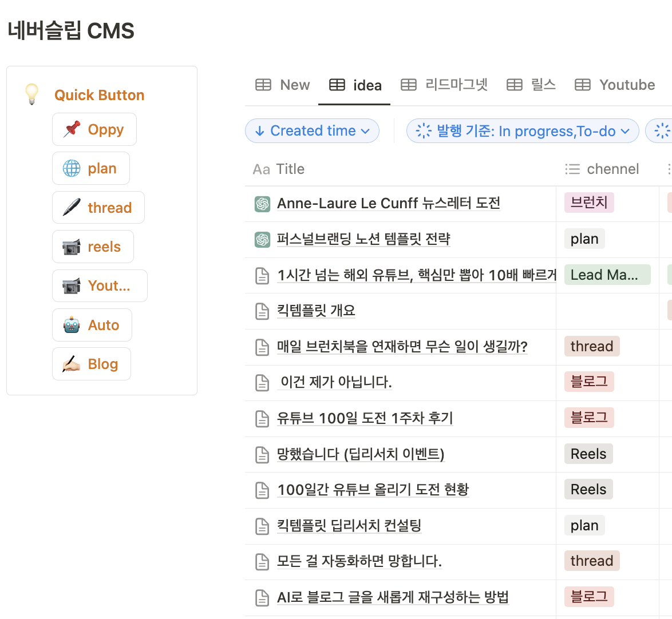Click the fountain pen icon on the thread button
The image size is (672, 619).
(x=73, y=207)
